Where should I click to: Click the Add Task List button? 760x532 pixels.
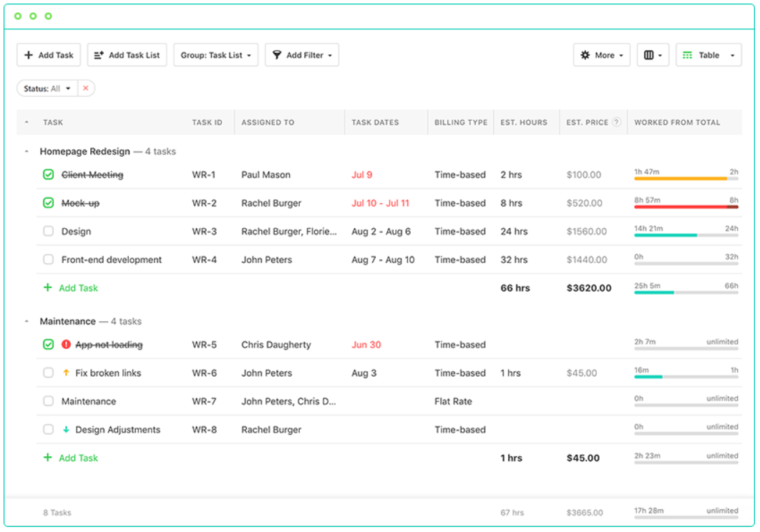(127, 55)
